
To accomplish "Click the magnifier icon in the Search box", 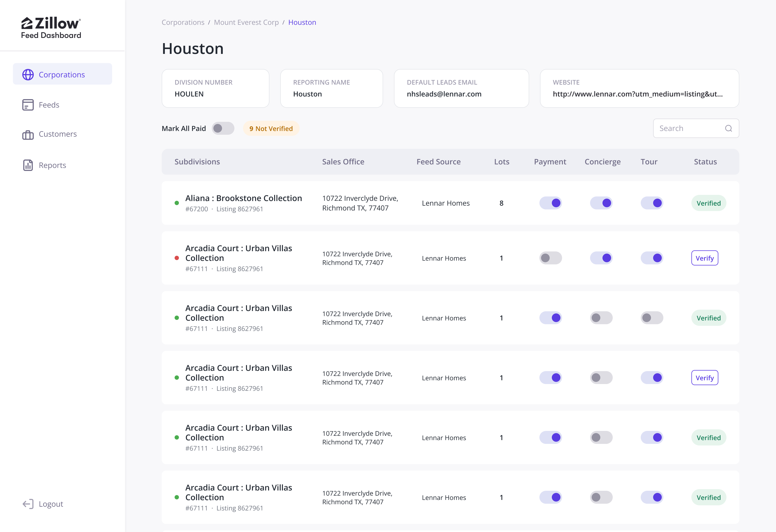I will (728, 129).
